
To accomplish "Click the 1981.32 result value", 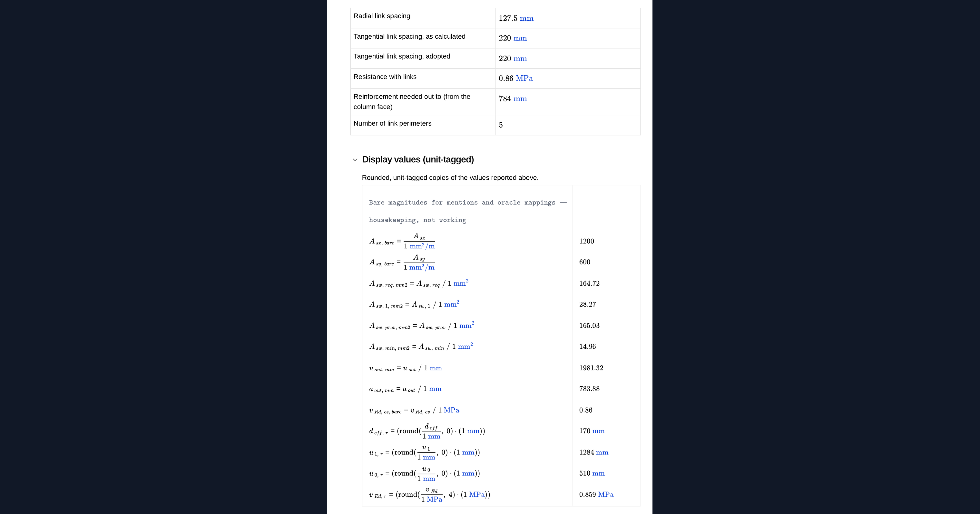I will 591,368.
